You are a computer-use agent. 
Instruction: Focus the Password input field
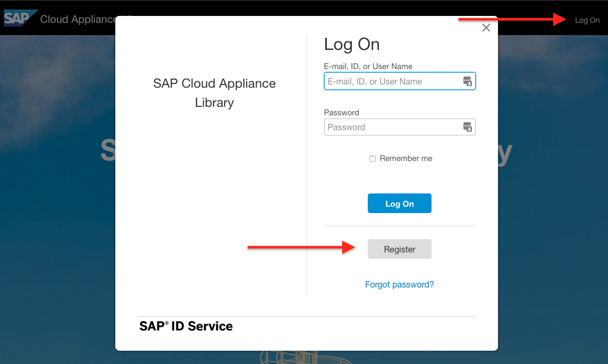(x=392, y=127)
